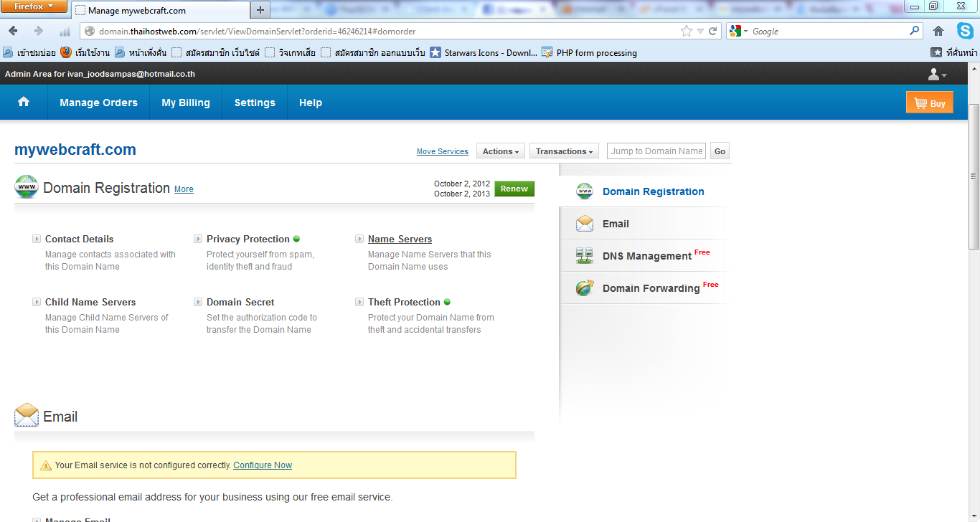Open PHP form processing bookmark

point(589,52)
